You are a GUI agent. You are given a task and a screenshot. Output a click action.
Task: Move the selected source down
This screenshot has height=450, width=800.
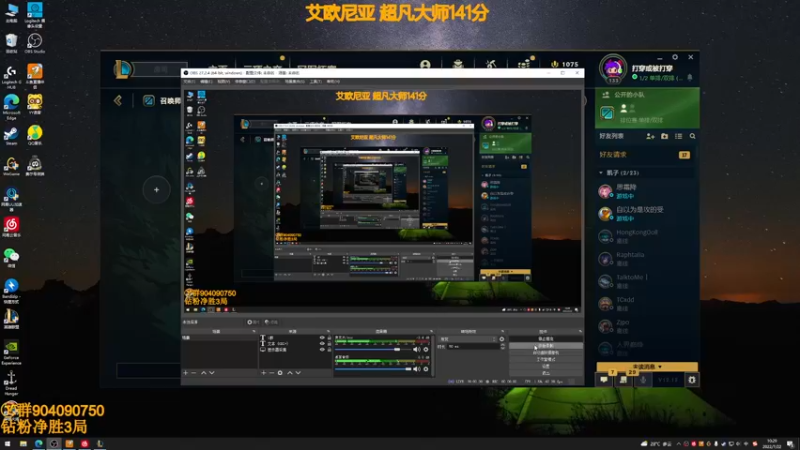pos(298,373)
